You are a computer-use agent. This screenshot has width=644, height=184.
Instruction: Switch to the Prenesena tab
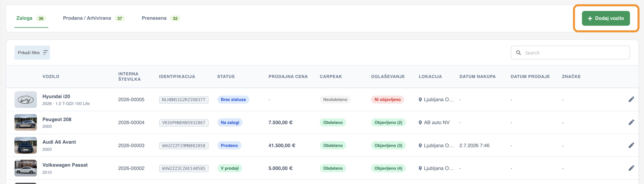coord(161,18)
